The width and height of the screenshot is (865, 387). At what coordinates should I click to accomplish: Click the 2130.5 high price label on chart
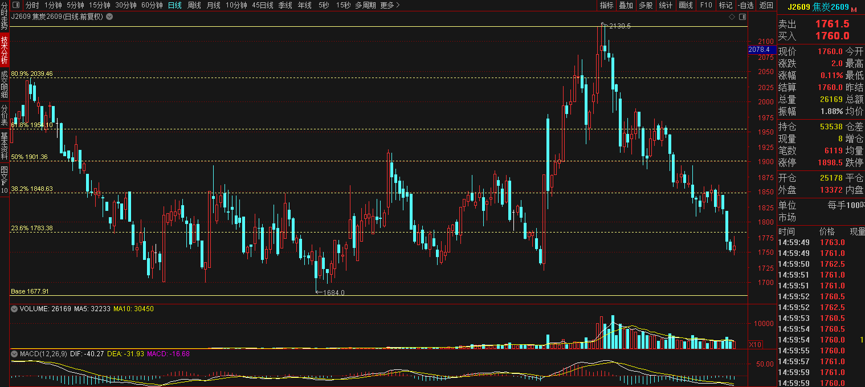tap(619, 26)
